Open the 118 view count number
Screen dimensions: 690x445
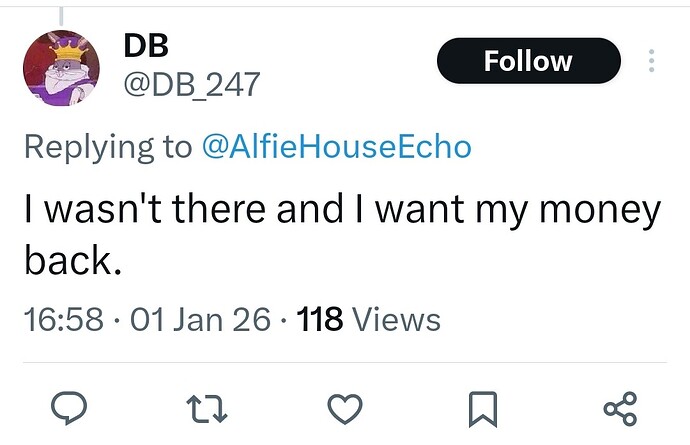click(x=320, y=319)
